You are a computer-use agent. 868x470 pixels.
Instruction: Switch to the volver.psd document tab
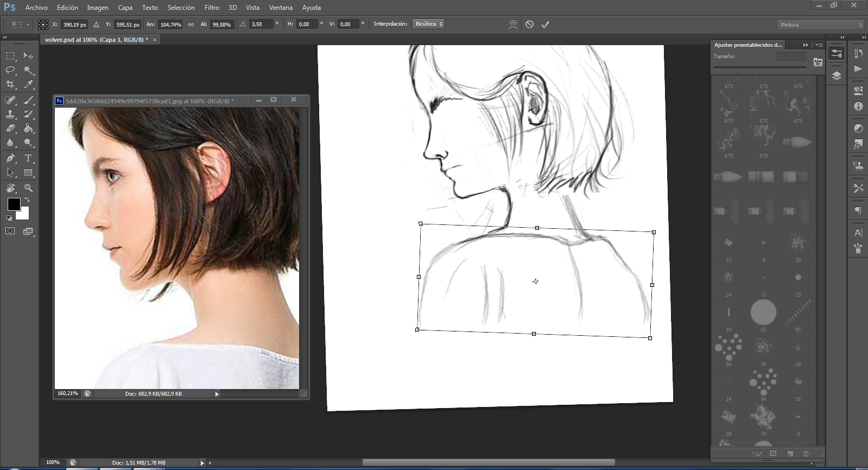pos(96,40)
